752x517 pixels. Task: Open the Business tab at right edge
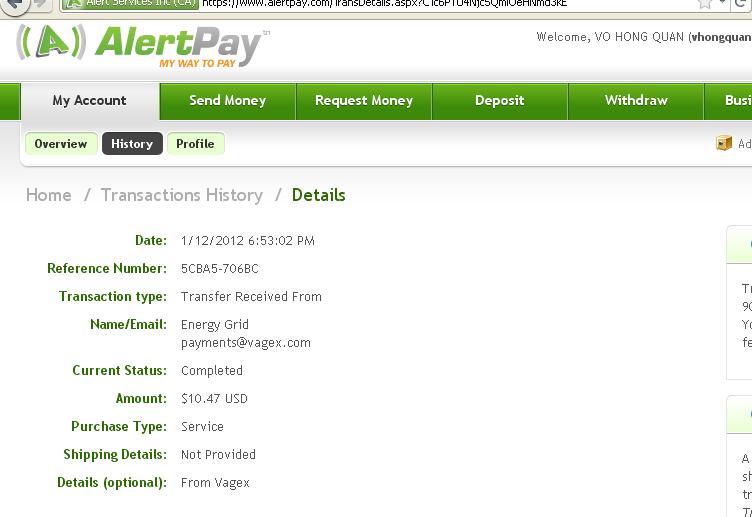tap(728, 101)
